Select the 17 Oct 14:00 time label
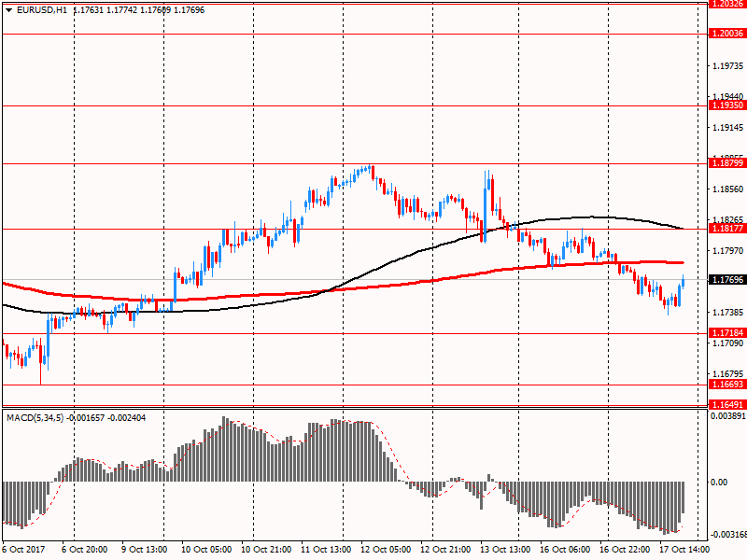Screen dimensions: 747x560 pyautogui.click(x=684, y=549)
